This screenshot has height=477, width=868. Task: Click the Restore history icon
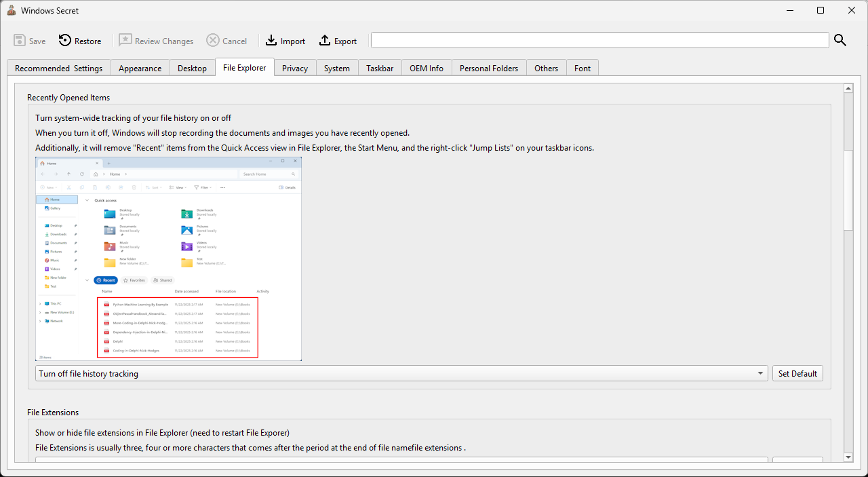[65, 41]
